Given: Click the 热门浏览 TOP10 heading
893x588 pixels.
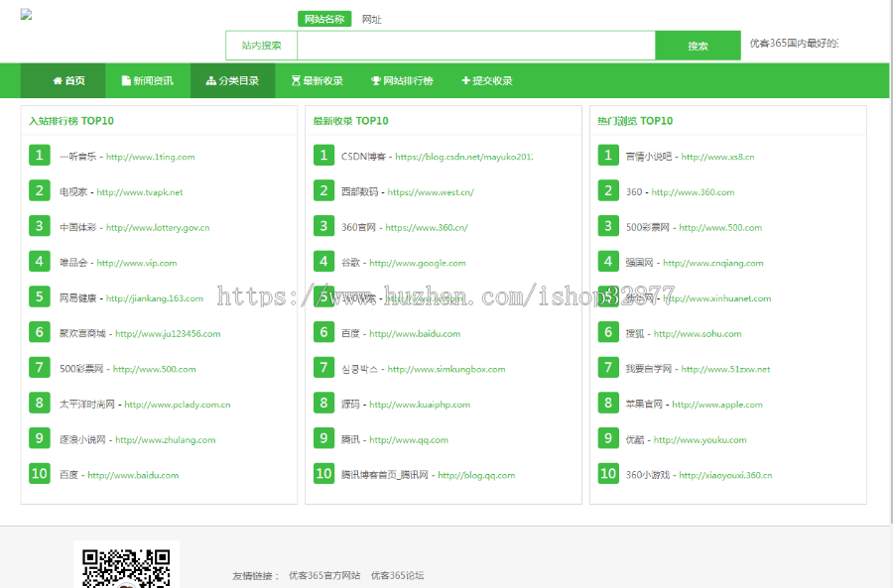Looking at the screenshot, I should pos(634,121).
